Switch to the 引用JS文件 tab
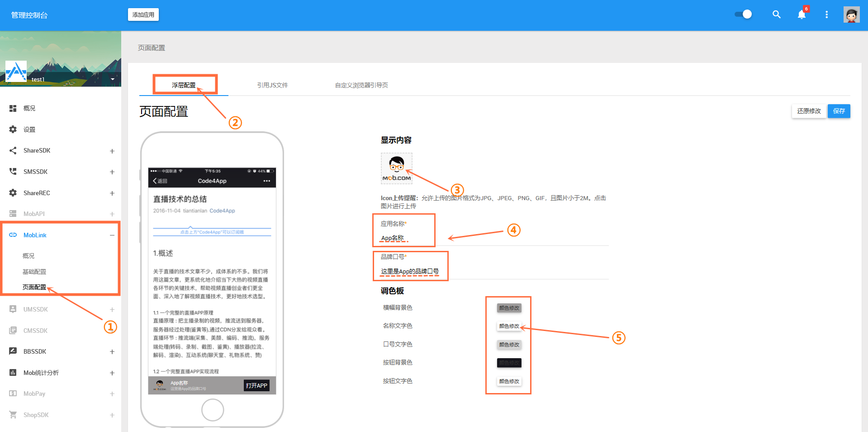The image size is (868, 432). pos(272,85)
